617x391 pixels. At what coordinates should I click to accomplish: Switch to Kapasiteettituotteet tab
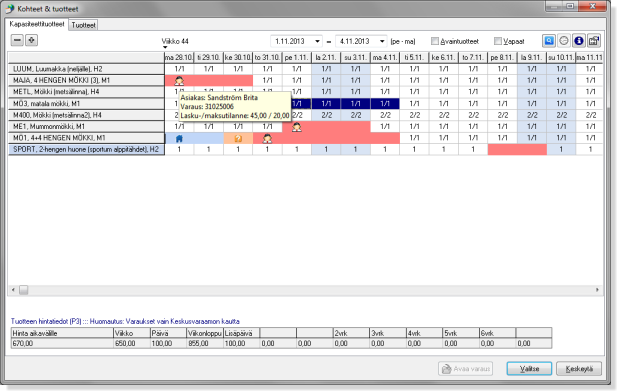[x=37, y=24]
